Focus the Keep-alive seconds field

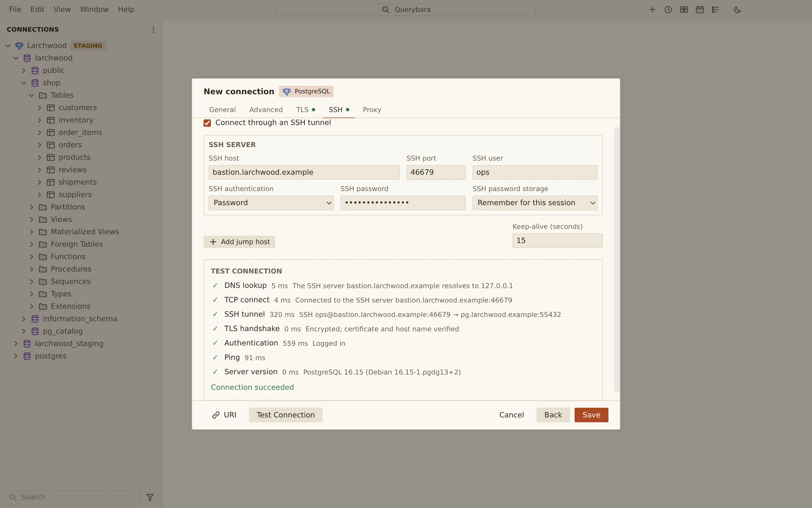tap(557, 241)
